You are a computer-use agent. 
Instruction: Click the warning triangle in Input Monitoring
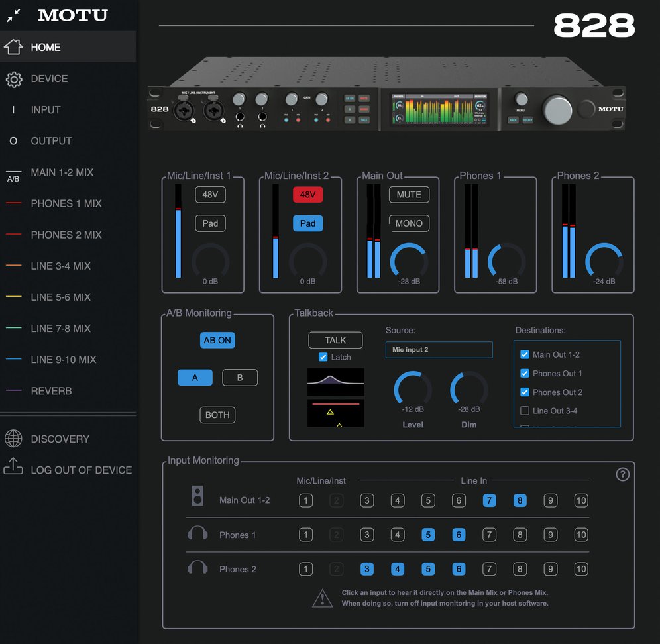323,597
